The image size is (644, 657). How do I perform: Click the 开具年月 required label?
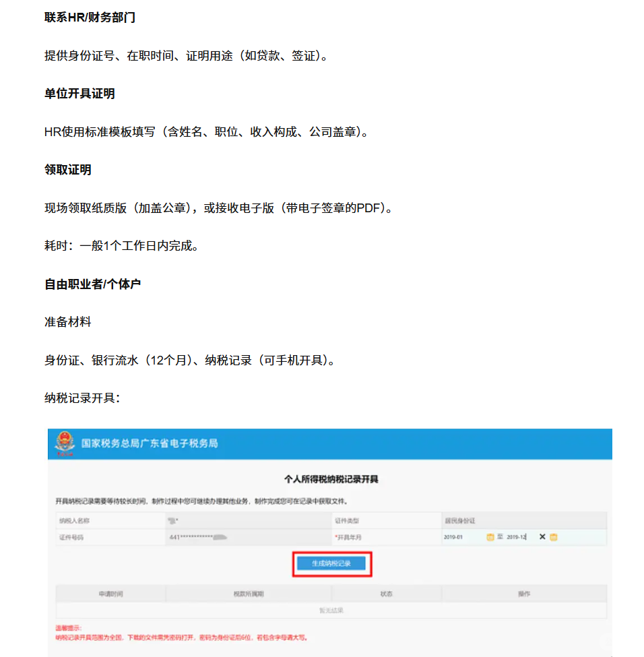348,537
